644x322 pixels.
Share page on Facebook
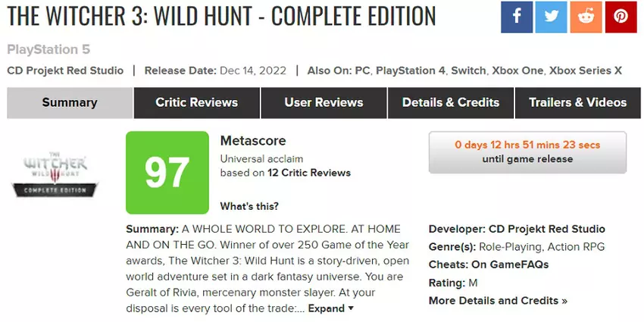click(x=517, y=17)
